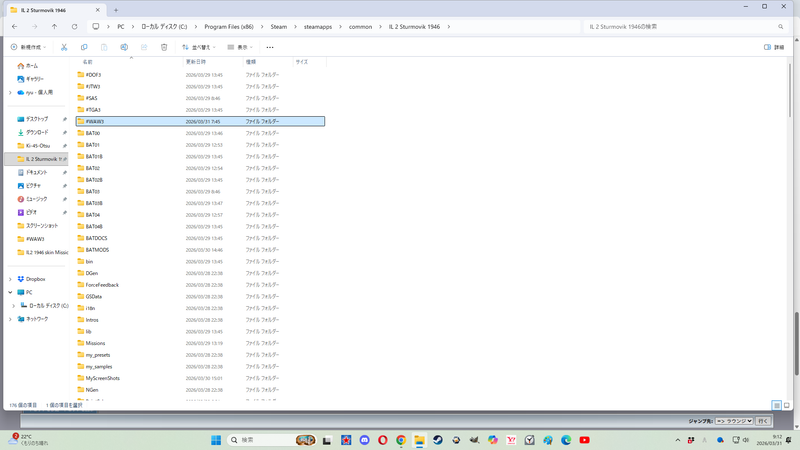Open YouTube from the taskbar

click(x=585, y=440)
